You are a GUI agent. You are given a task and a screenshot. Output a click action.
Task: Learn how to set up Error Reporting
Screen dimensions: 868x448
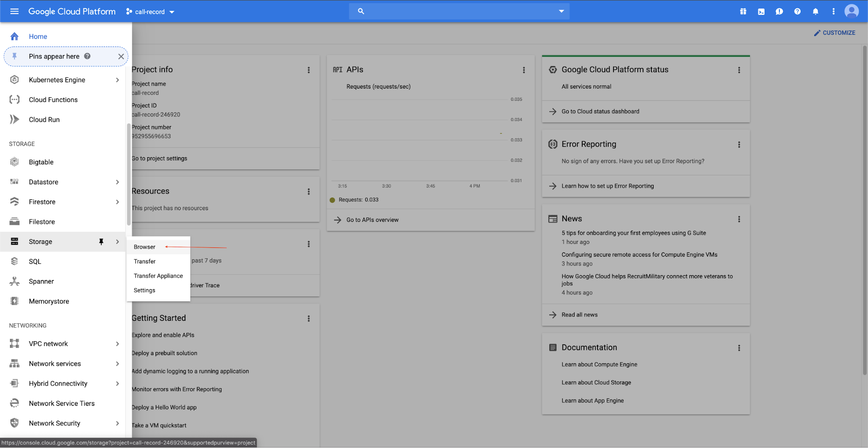(x=607, y=186)
